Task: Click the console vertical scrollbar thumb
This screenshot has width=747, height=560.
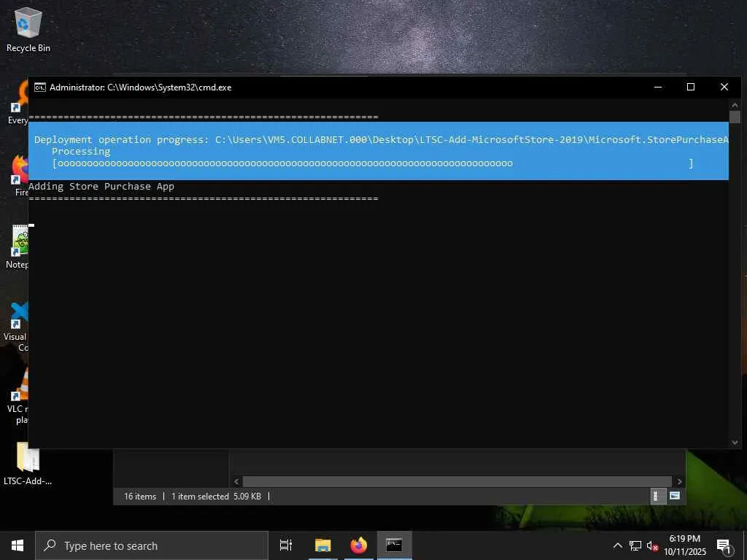Action: point(735,117)
